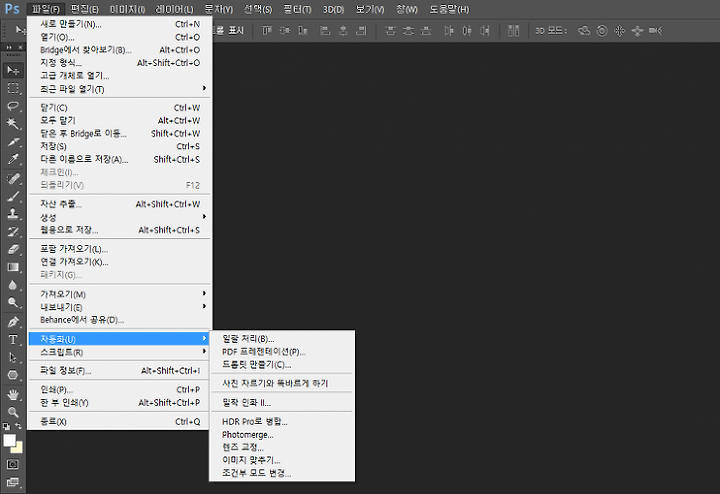Image resolution: width=720 pixels, height=494 pixels.
Task: Select 일괄 처리(B)... in submenu
Action: pyautogui.click(x=281, y=339)
